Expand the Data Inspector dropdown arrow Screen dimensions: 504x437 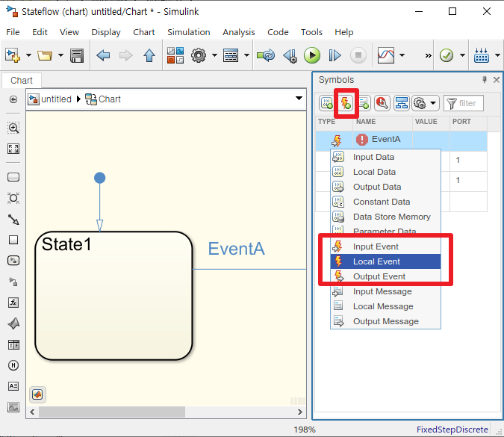tap(402, 55)
